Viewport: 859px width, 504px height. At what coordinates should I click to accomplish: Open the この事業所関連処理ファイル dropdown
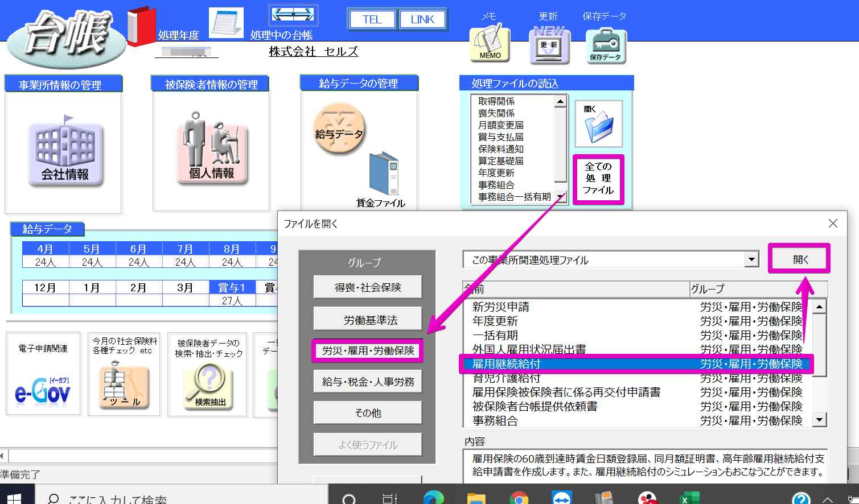coord(752,259)
